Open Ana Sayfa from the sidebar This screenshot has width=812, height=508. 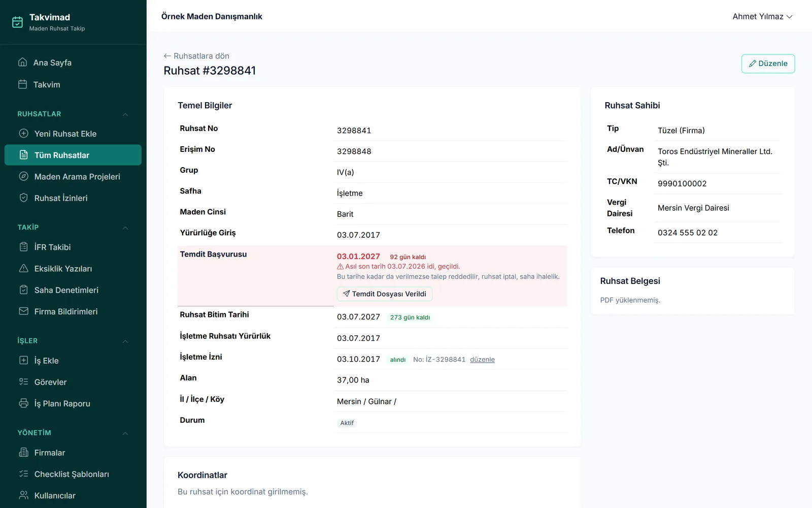pyautogui.click(x=73, y=62)
